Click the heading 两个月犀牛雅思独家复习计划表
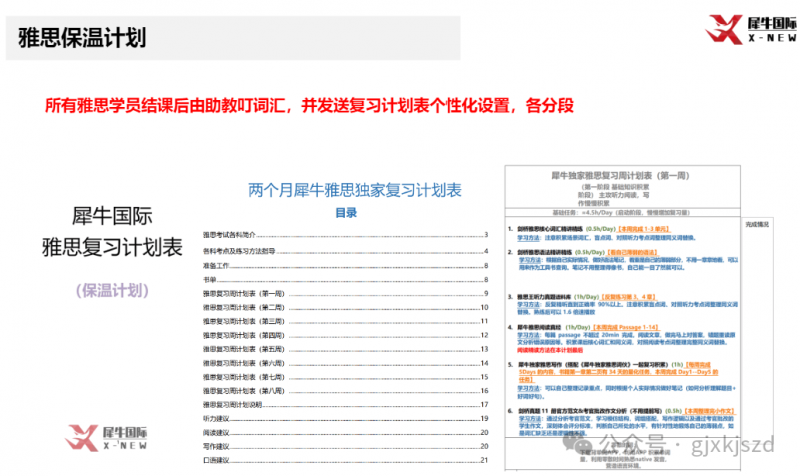The height and width of the screenshot is (476, 800). (355, 190)
